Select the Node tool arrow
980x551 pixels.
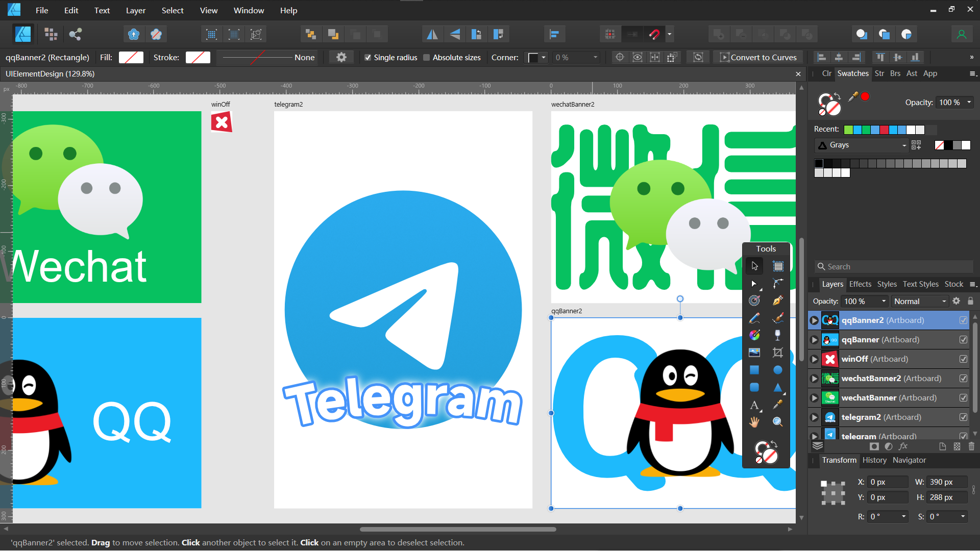tap(754, 283)
